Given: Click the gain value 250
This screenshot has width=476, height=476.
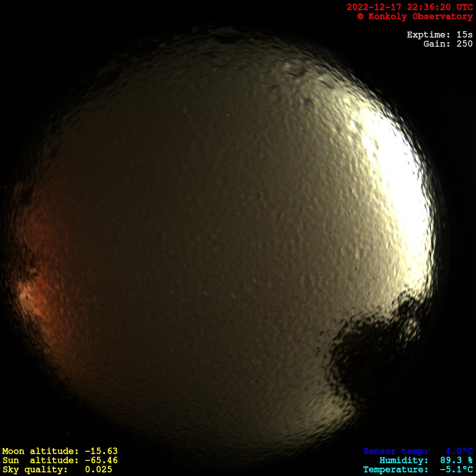Looking at the screenshot, I should pyautogui.click(x=465, y=44).
